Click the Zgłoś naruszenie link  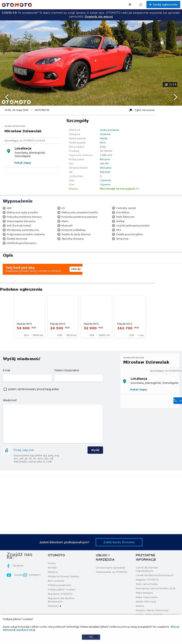[145, 110]
